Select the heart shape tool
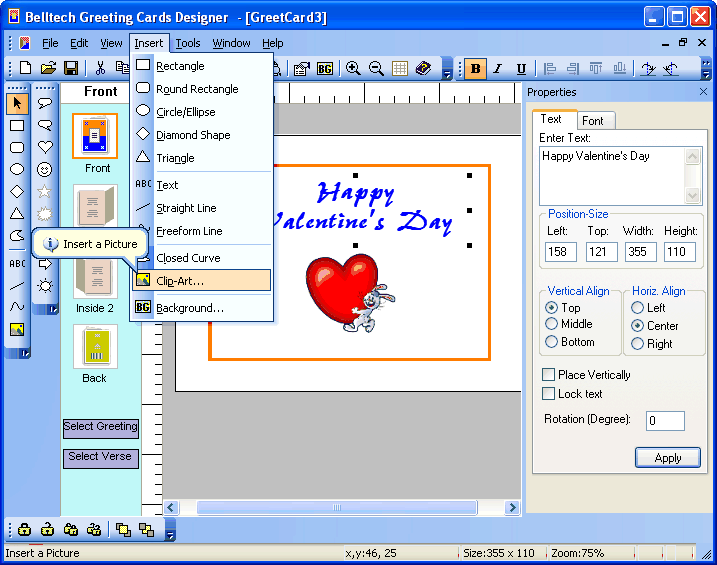This screenshot has height=565, width=717. [x=44, y=147]
